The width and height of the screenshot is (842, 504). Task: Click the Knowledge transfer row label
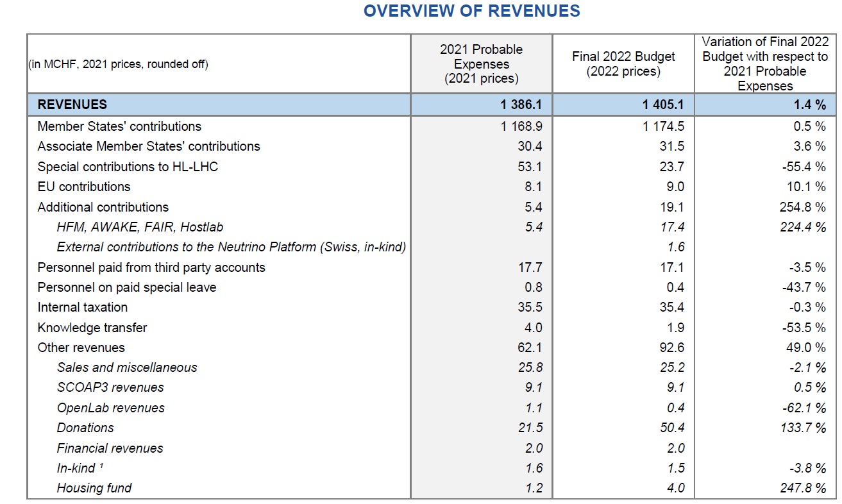(92, 328)
